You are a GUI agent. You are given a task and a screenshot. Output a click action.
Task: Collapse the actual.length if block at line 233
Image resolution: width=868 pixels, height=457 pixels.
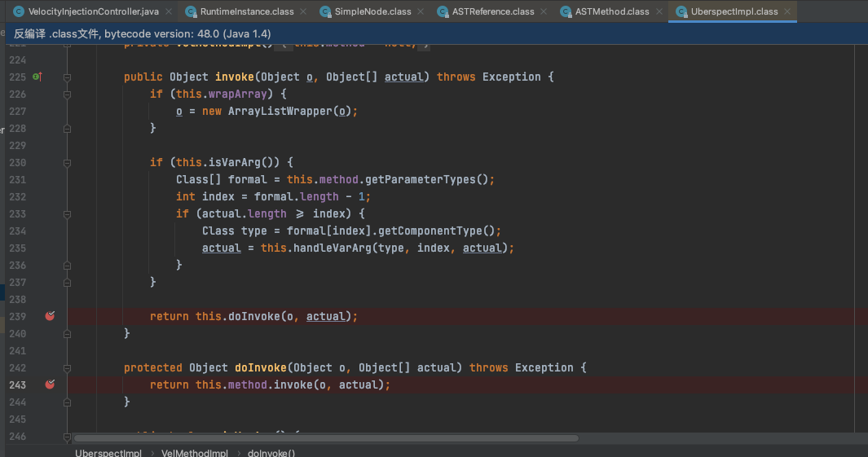click(67, 214)
